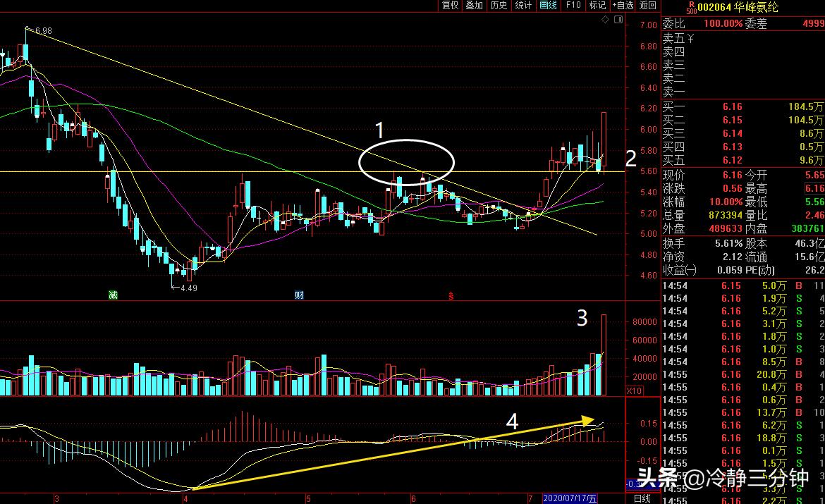Open the 统计 statistics menu

click(523, 5)
